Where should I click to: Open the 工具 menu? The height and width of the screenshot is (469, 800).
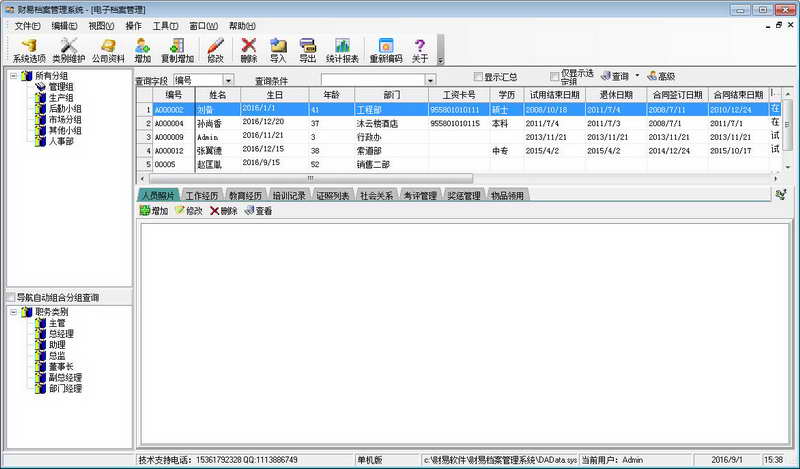coord(165,26)
